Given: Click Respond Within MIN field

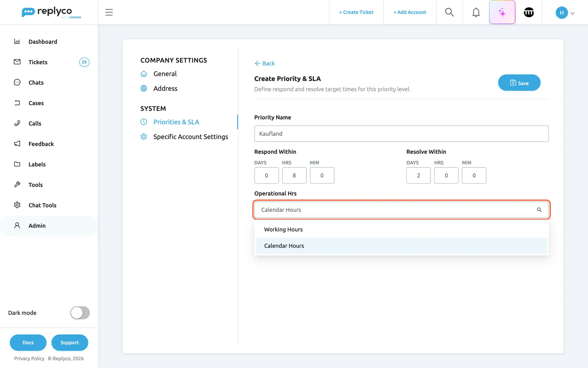Looking at the screenshot, I should pyautogui.click(x=322, y=176).
